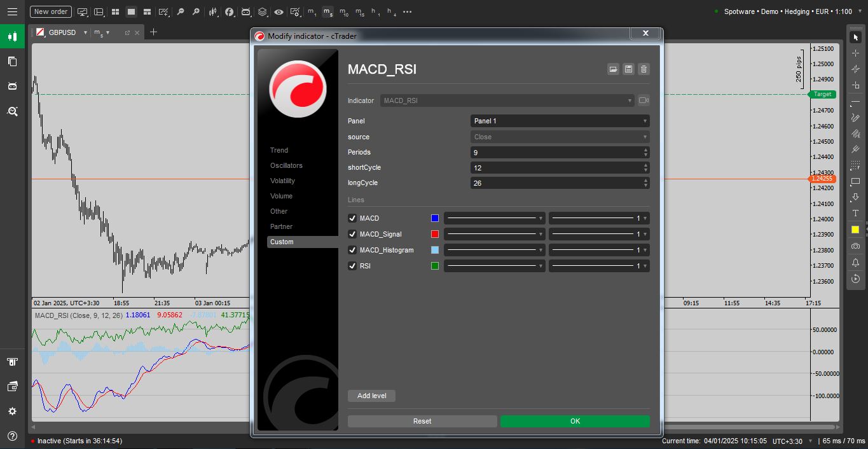Screen dimensions: 868x449
Task: Open the favorites icon in the top toolbar
Action: click(x=230, y=11)
